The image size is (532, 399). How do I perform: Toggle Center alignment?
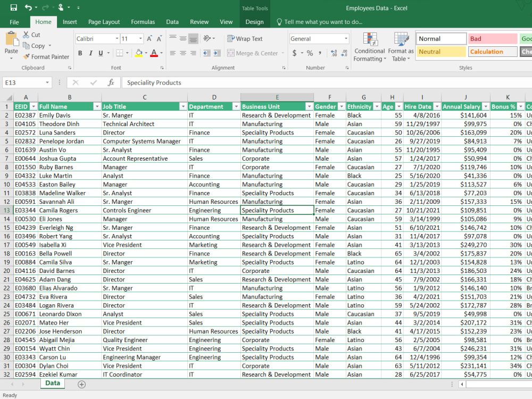coord(183,53)
